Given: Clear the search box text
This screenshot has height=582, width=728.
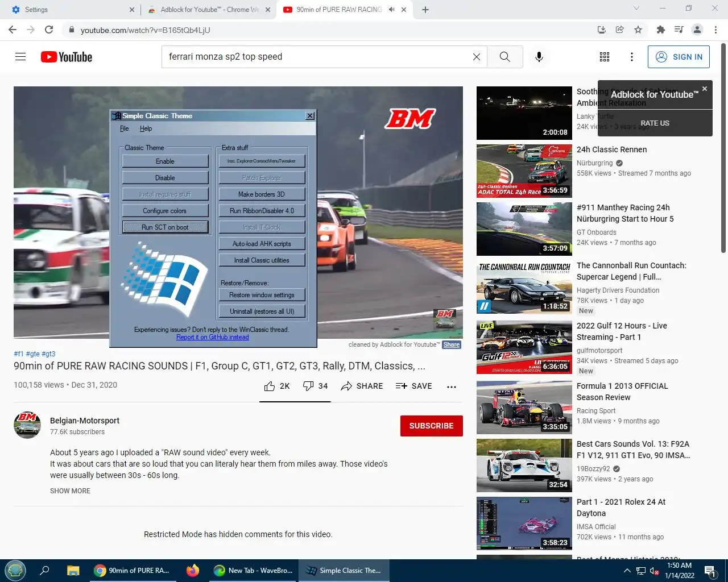Looking at the screenshot, I should pyautogui.click(x=477, y=57).
